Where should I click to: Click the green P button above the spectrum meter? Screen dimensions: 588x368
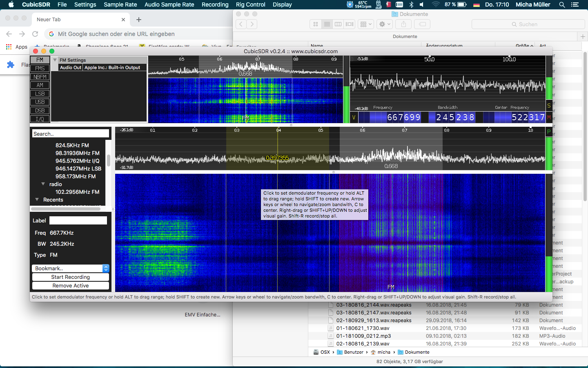[x=549, y=131]
